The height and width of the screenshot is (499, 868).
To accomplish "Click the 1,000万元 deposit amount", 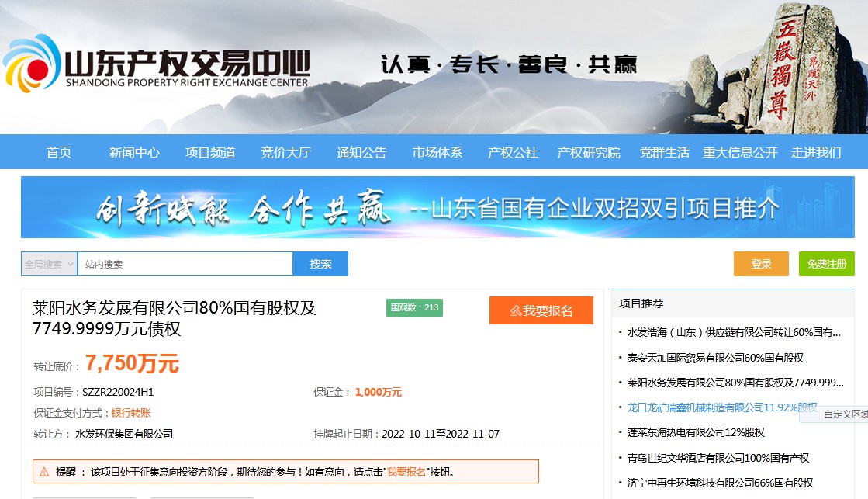I will click(379, 392).
